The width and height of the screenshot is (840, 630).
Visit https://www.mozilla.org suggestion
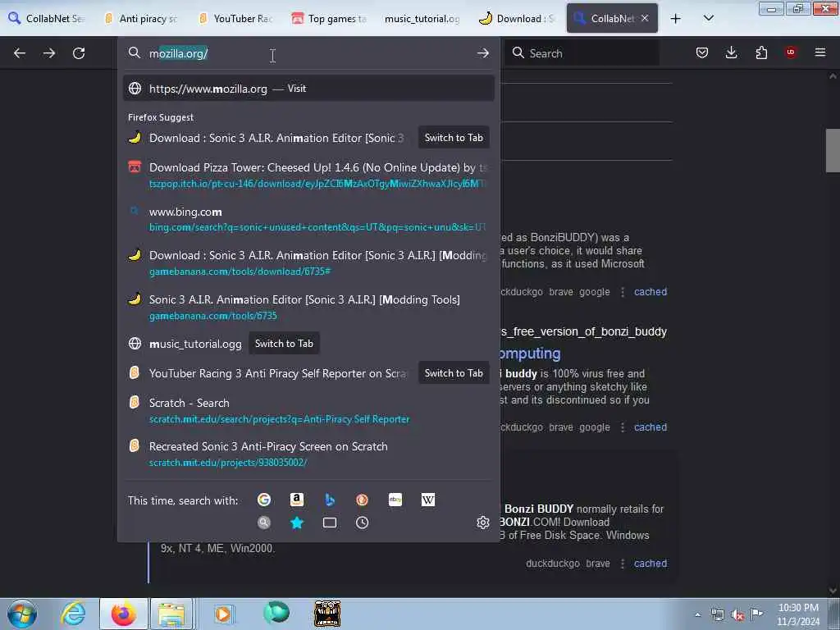pyautogui.click(x=308, y=89)
